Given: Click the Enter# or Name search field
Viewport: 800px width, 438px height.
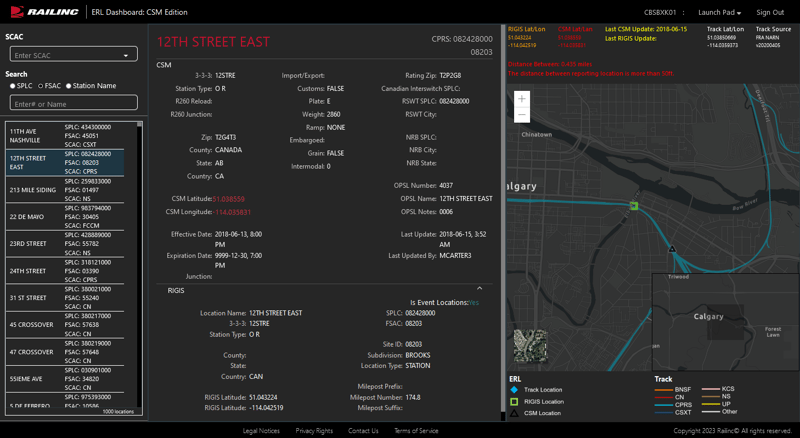Looking at the screenshot, I should 73,103.
